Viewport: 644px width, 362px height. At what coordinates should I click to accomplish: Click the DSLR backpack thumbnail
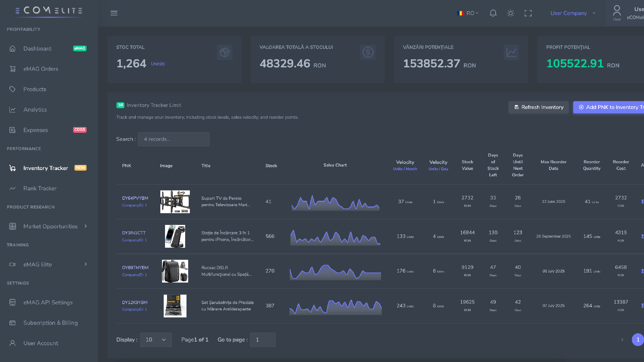coord(175,271)
